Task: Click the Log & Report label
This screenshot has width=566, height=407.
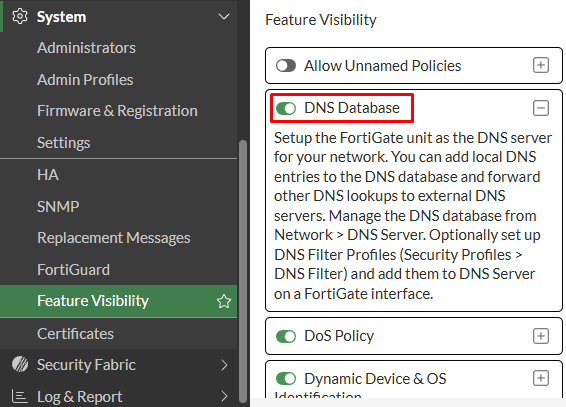Action: click(79, 397)
